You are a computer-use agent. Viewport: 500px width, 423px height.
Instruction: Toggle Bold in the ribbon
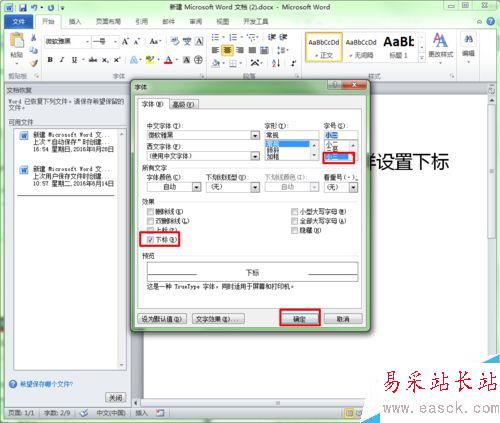tap(50, 60)
